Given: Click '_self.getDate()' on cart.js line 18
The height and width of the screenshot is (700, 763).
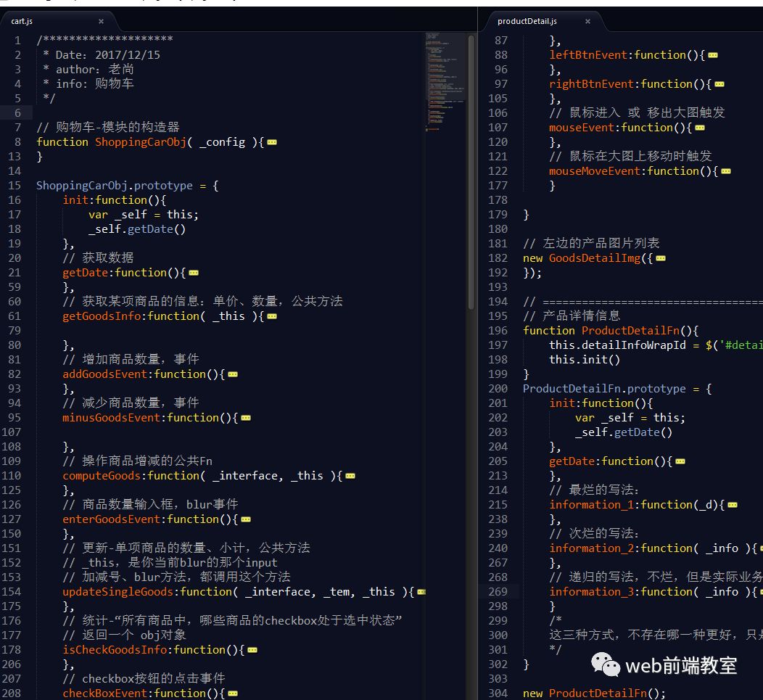Looking at the screenshot, I should coord(137,229).
